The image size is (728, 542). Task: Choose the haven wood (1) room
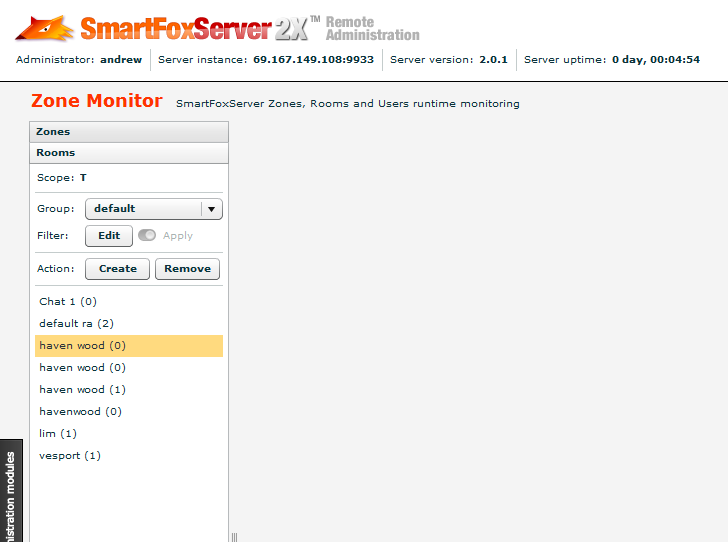click(x=82, y=390)
